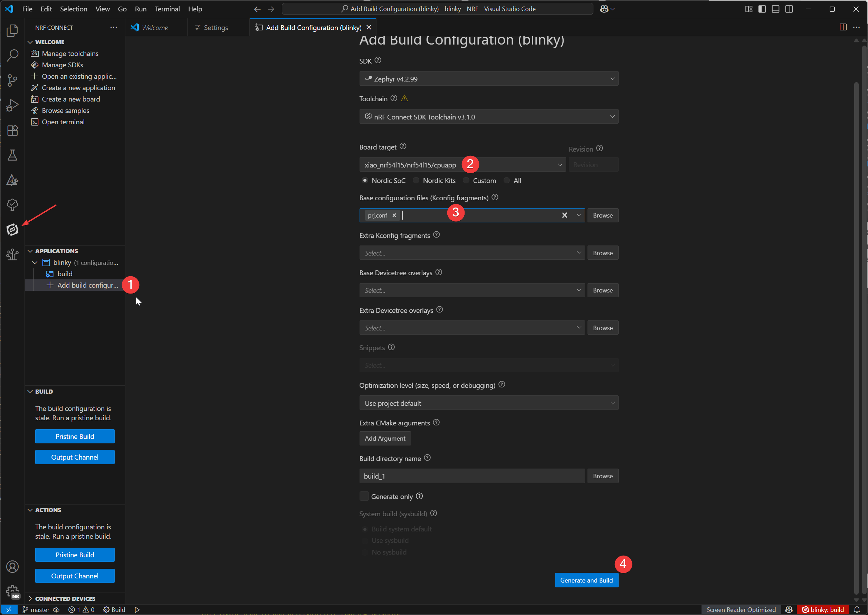
Task: Open the Board target dropdown
Action: pyautogui.click(x=463, y=165)
